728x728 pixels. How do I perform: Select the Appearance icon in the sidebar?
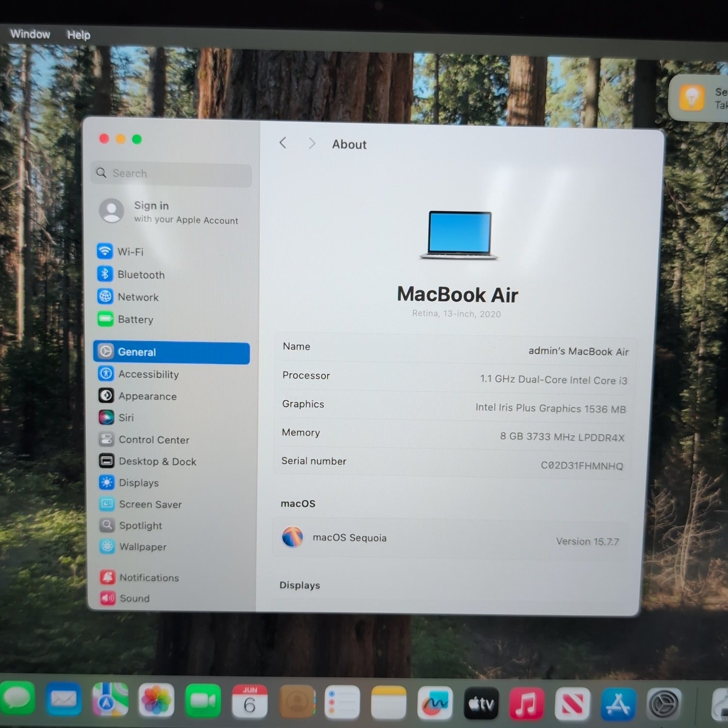click(106, 396)
